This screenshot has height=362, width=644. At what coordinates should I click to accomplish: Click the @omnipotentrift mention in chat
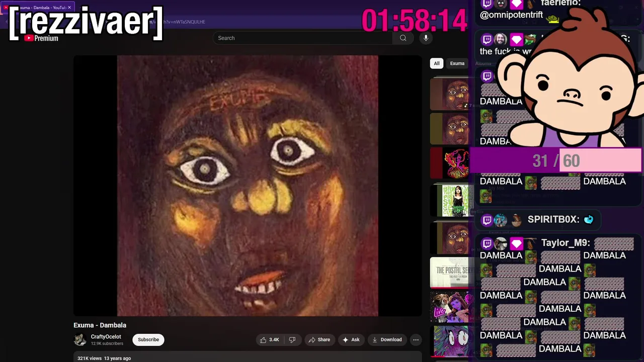pos(511,15)
